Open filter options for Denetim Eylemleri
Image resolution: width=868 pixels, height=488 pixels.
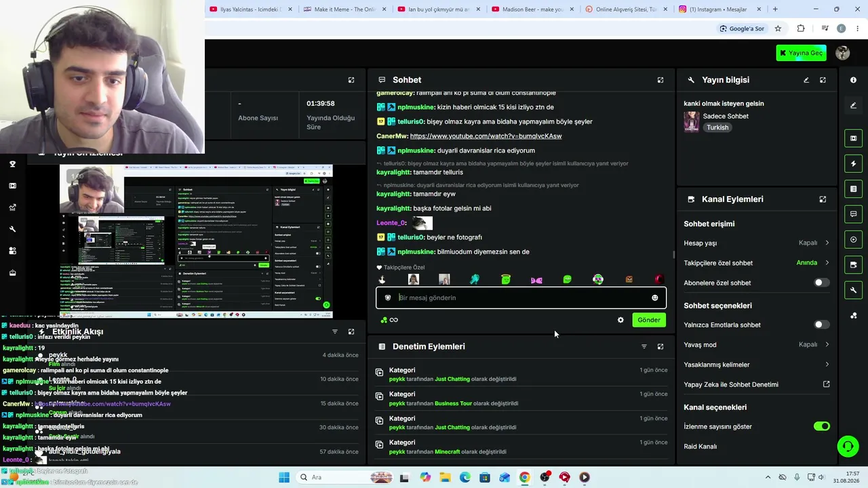[x=644, y=346]
